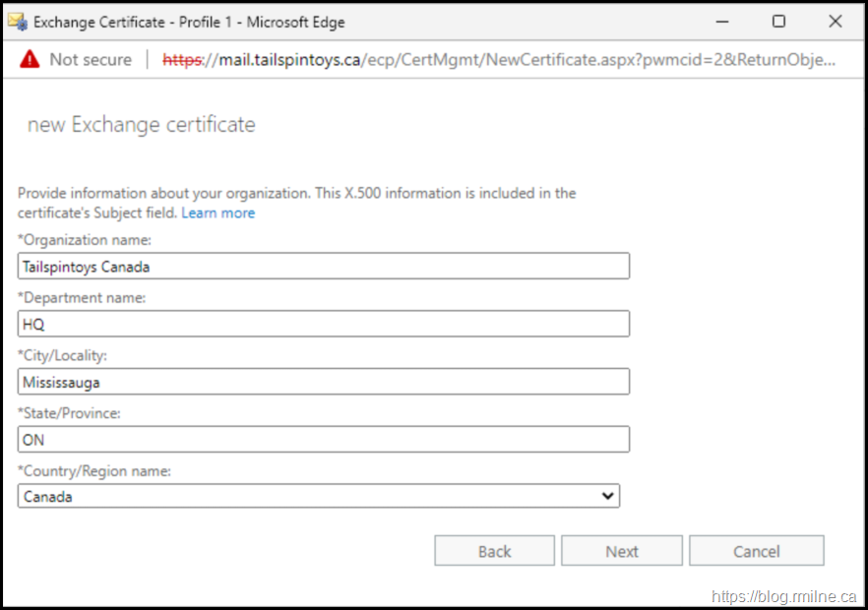
Task: Click the 'new Exchange certificate' heading
Action: click(x=142, y=125)
